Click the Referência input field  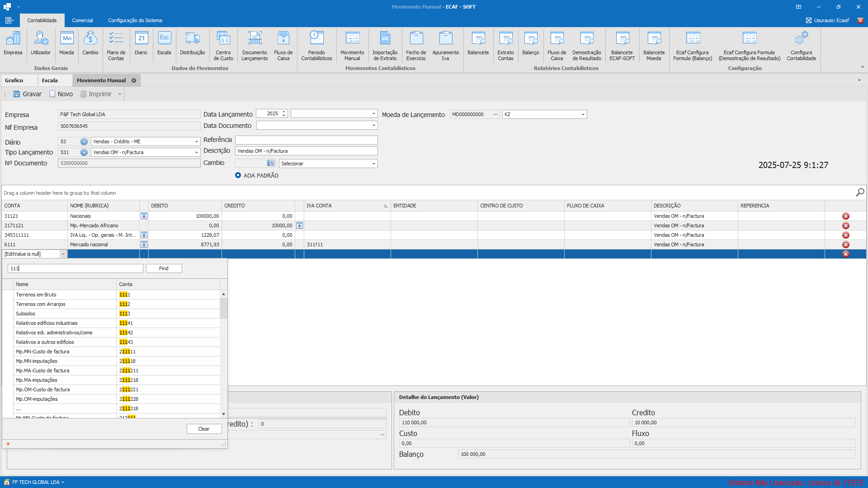306,140
